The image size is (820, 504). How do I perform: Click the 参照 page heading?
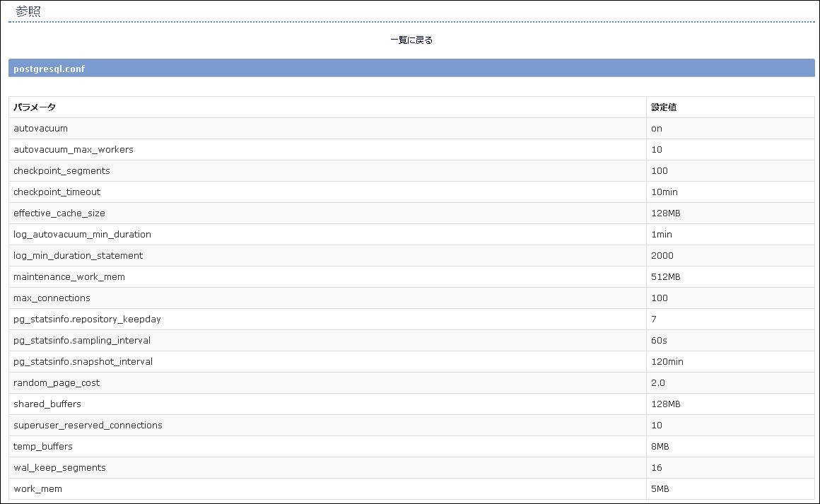click(28, 11)
